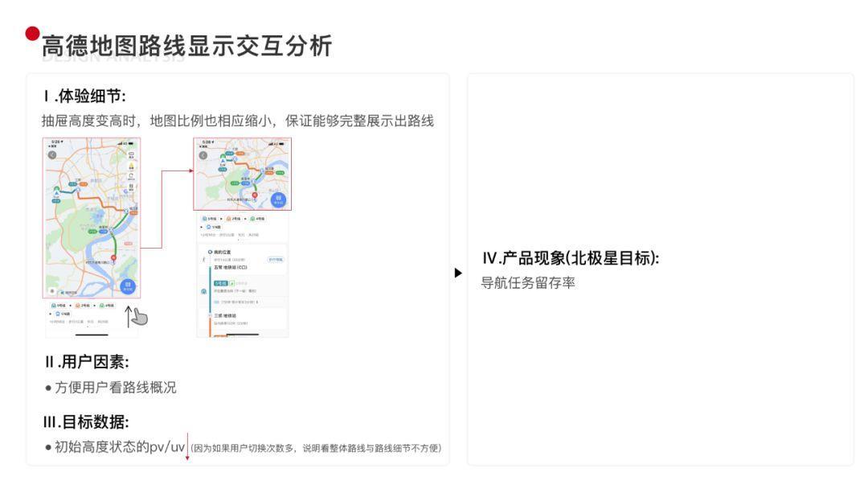This screenshot has width=868, height=489.
Task: Click the left phone map screenshot
Action: (x=92, y=218)
